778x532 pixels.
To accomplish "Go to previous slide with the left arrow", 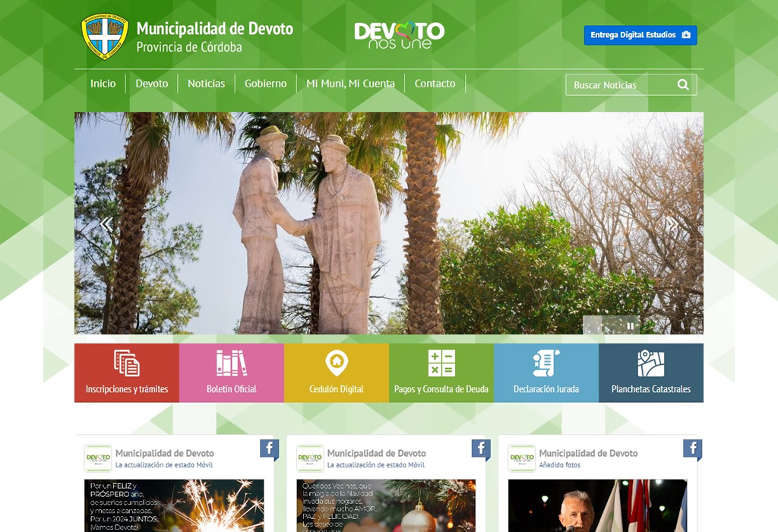I will point(107,224).
